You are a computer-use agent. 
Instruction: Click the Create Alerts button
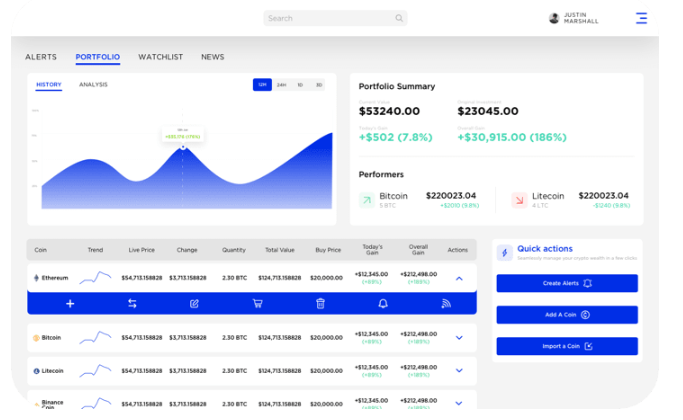pyautogui.click(x=566, y=283)
